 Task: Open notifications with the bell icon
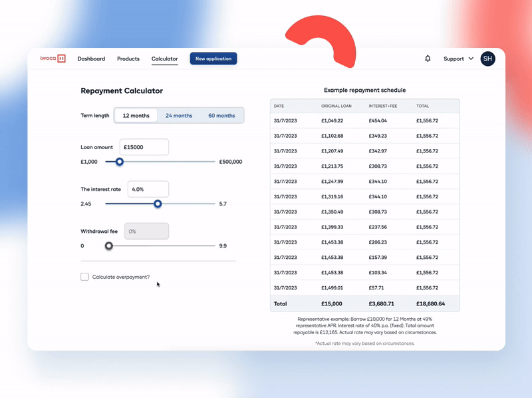[428, 59]
